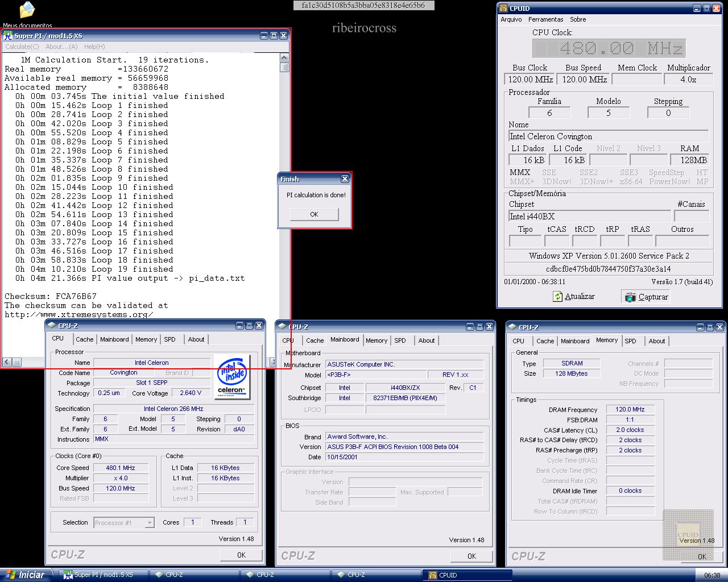Switch to SPD tab in middle CPU-Z
This screenshot has height=582, width=728.
(x=400, y=340)
